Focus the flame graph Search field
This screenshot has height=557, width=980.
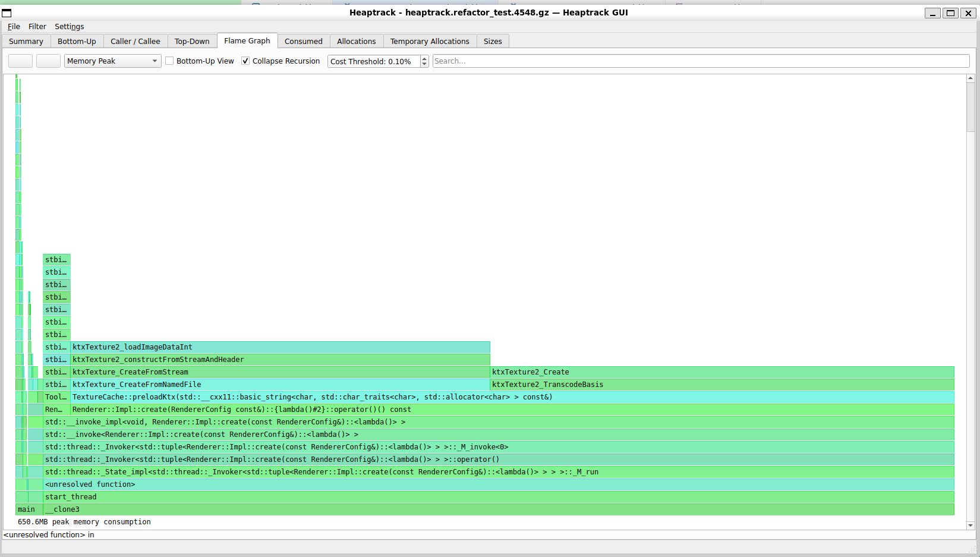[700, 61]
